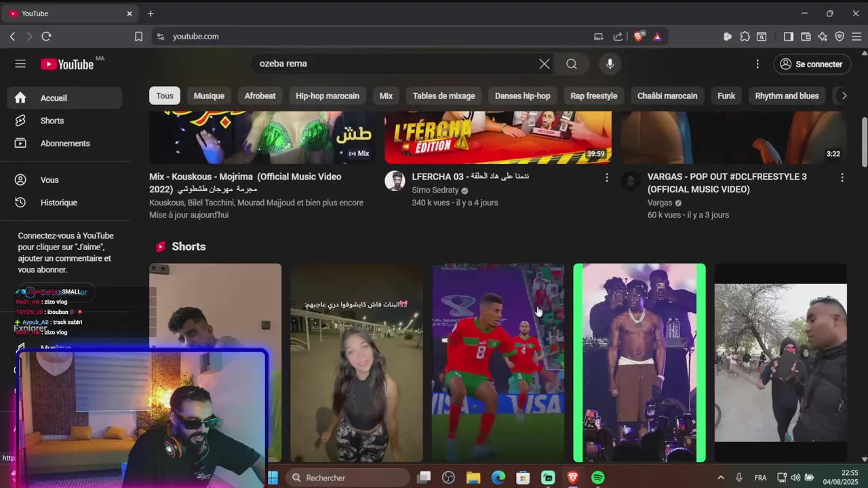Open Vous in the sidebar
The height and width of the screenshot is (488, 868).
(65, 180)
